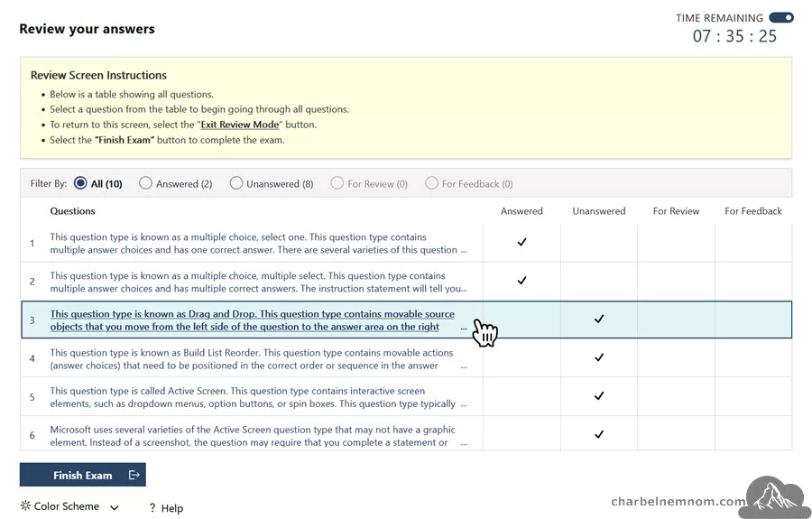Click the Help question mark icon

[152, 508]
